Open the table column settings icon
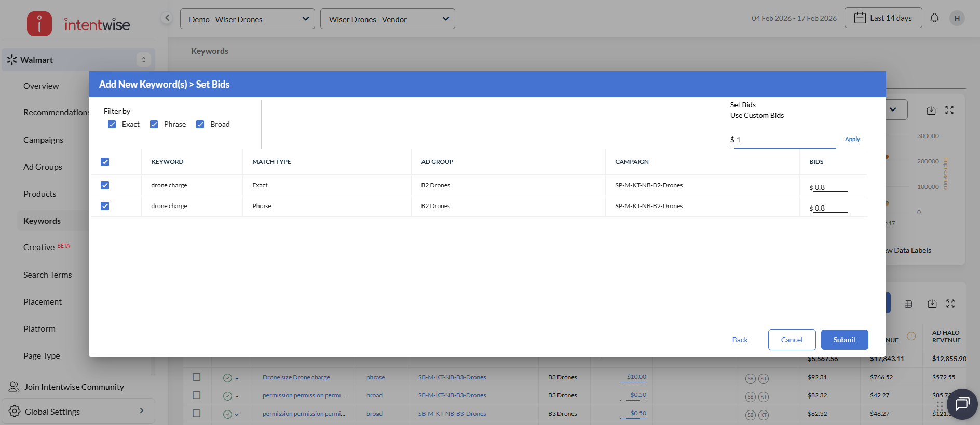Viewport: 980px width, 425px height. click(x=908, y=304)
